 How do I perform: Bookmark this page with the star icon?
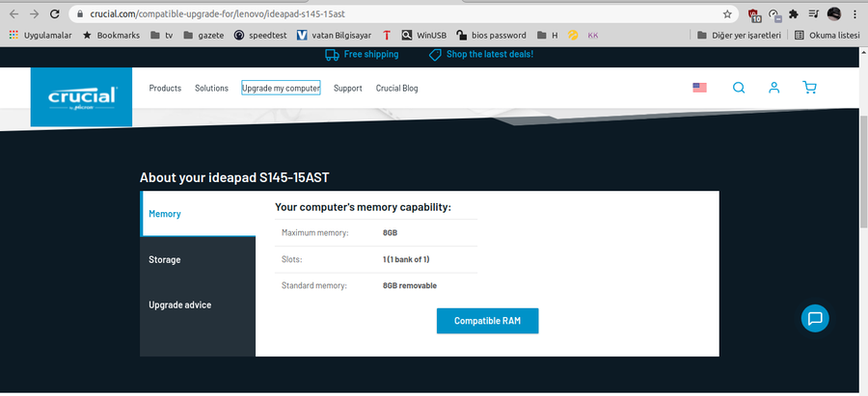[x=727, y=13]
